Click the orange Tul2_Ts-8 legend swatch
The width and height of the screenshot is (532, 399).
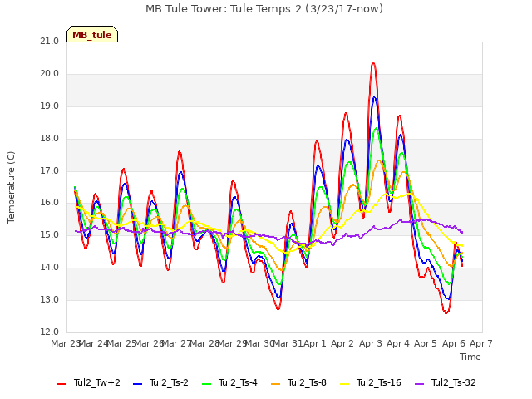(275, 383)
